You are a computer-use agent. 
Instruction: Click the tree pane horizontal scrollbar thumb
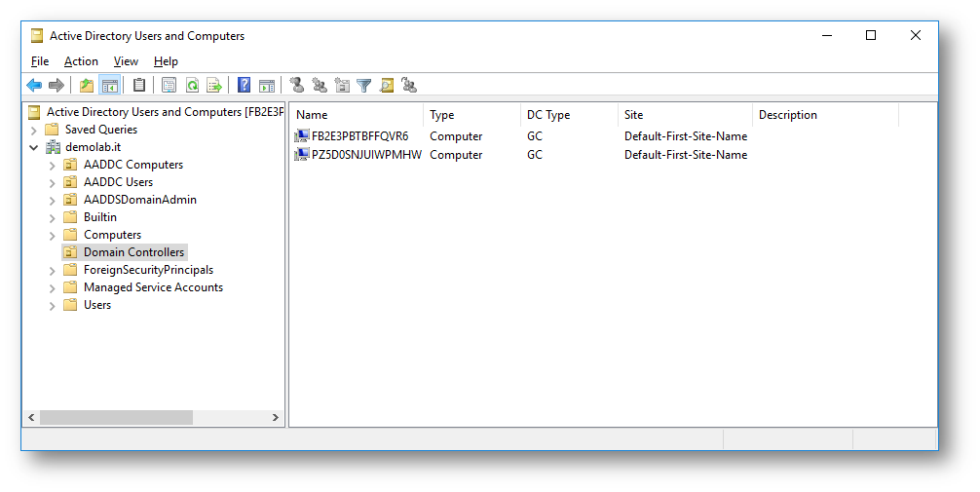pyautogui.click(x=116, y=417)
